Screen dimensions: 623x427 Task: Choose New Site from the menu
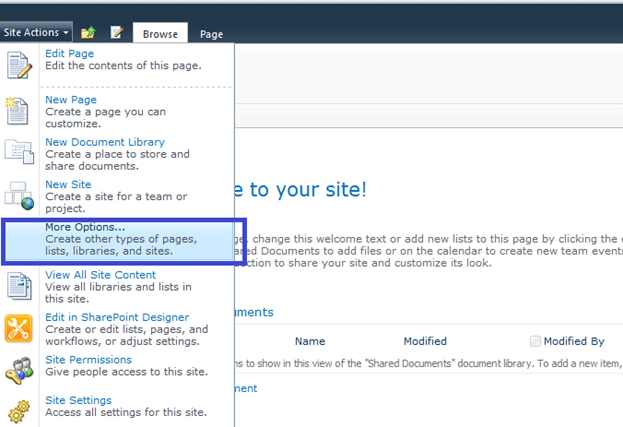68,184
